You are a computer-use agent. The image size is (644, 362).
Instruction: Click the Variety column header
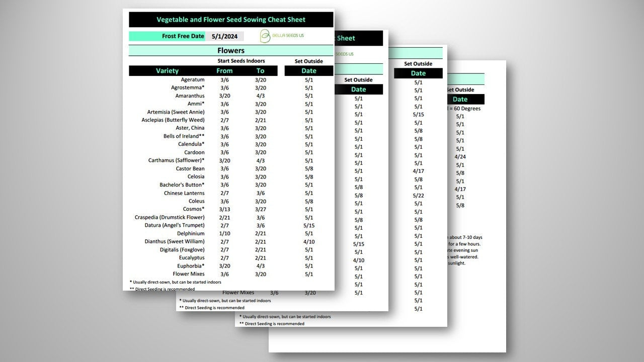pyautogui.click(x=167, y=71)
